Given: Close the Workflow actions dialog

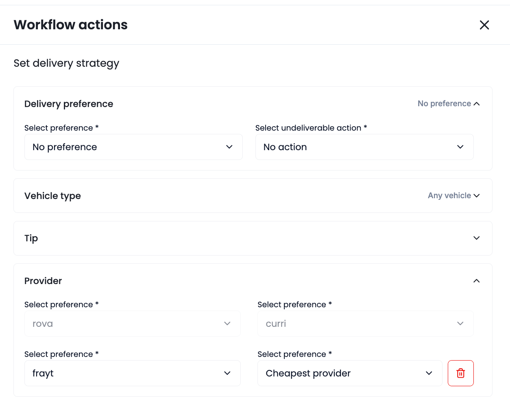Looking at the screenshot, I should click(x=484, y=25).
